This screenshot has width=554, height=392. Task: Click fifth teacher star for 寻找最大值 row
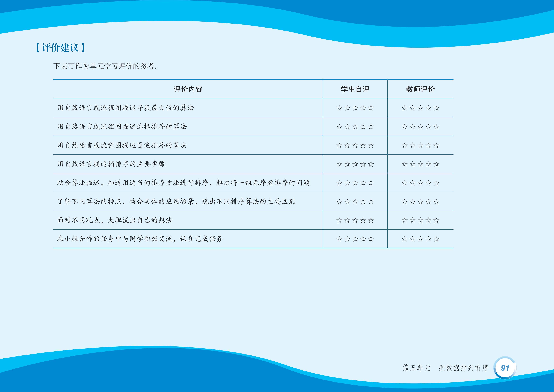(436, 108)
